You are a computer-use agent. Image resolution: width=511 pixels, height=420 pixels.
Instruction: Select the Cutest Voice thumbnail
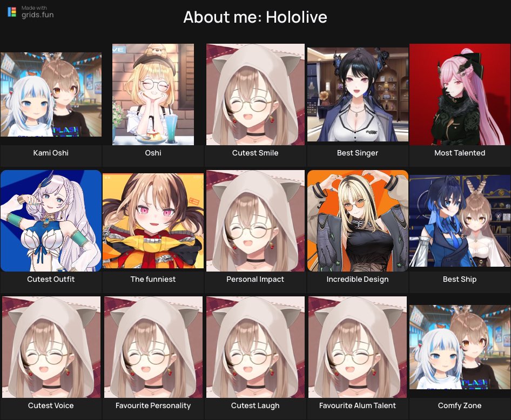click(51, 347)
